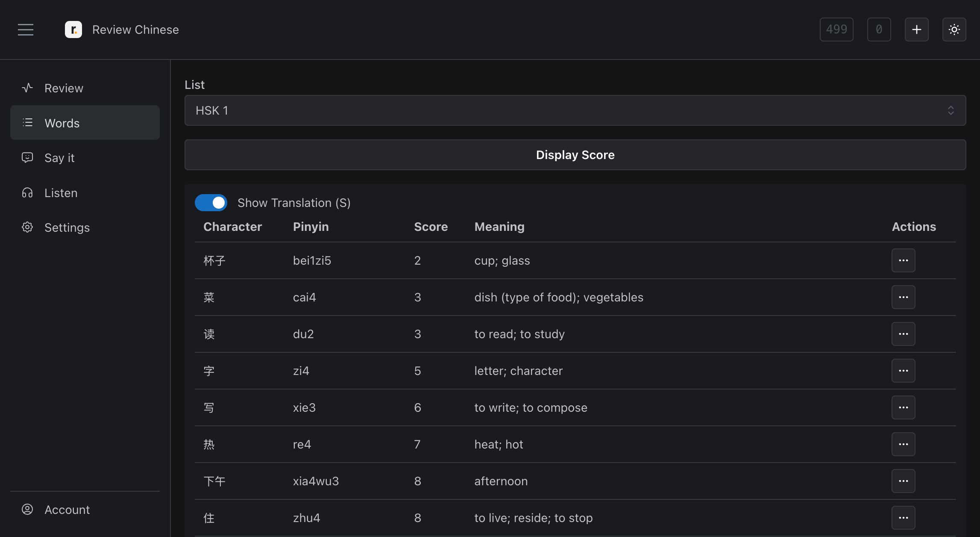
Task: Open actions menu for 菜 row
Action: 903,297
